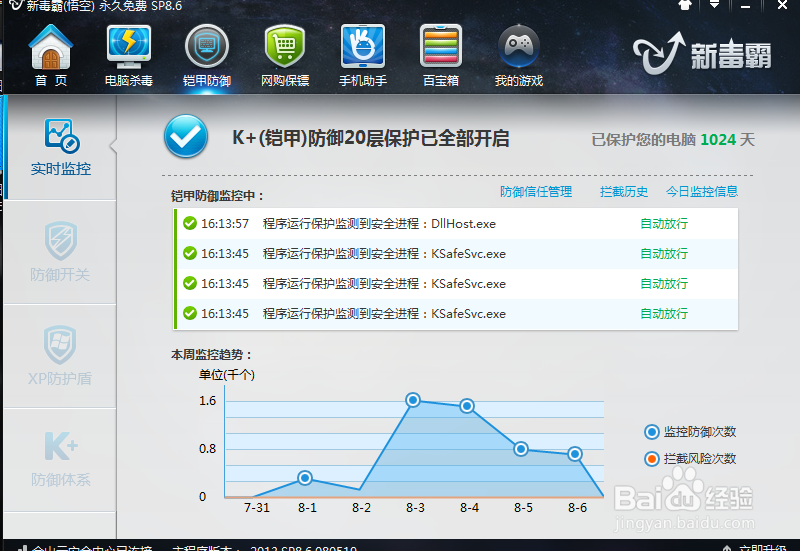Click the 8-1 chart data point
Viewport: 800px width, 551px height.
[305, 478]
